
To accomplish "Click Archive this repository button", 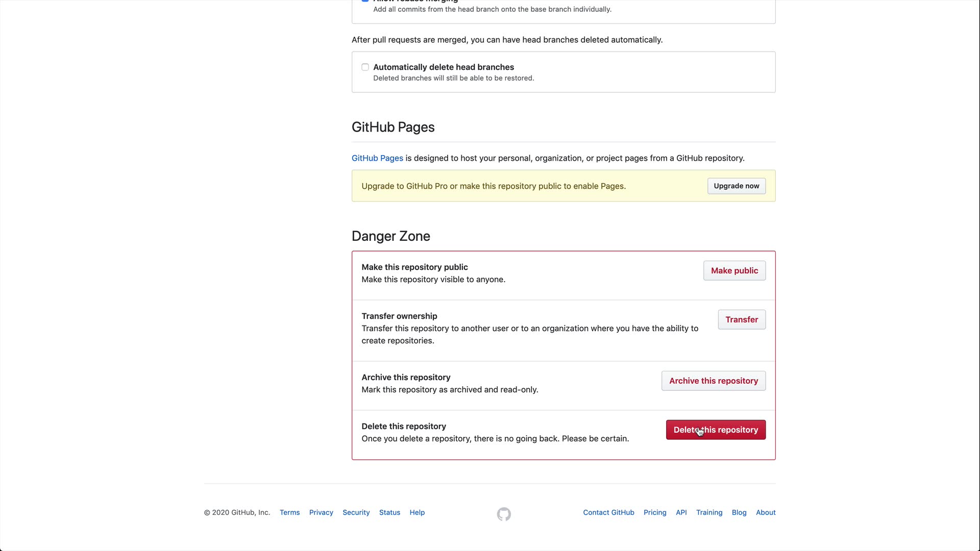I will click(713, 381).
